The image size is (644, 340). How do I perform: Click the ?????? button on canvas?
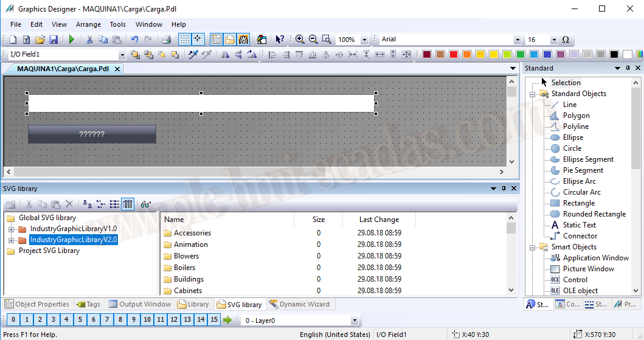pos(92,134)
